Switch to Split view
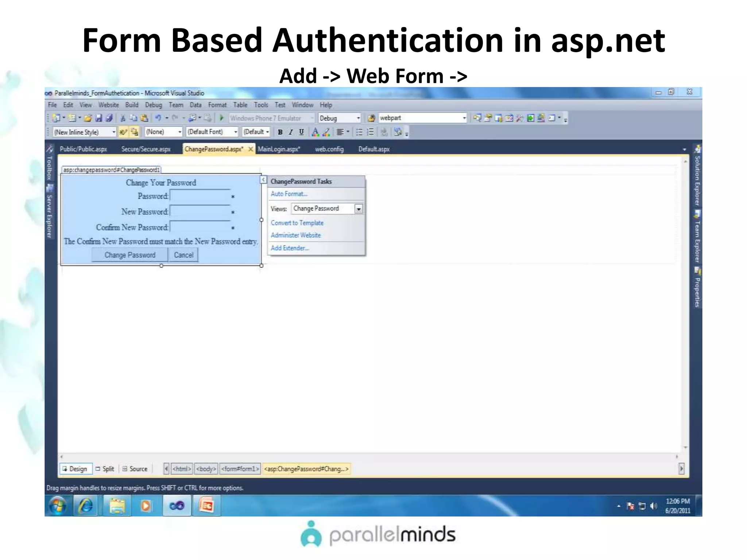Image resolution: width=747 pixels, height=560 pixels. [105, 469]
